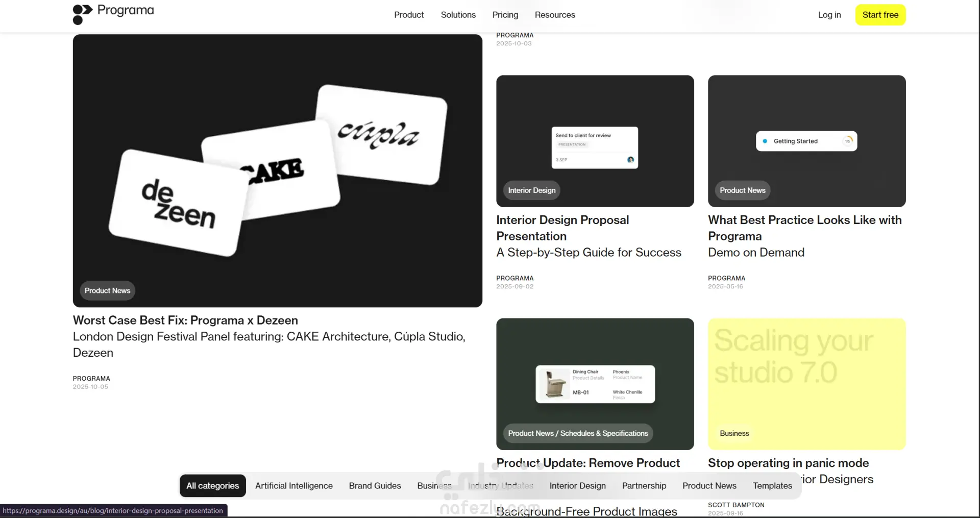Viewport: 980px width, 518px height.
Task: Click Product News tag on Getting Started card
Action: pos(743,190)
